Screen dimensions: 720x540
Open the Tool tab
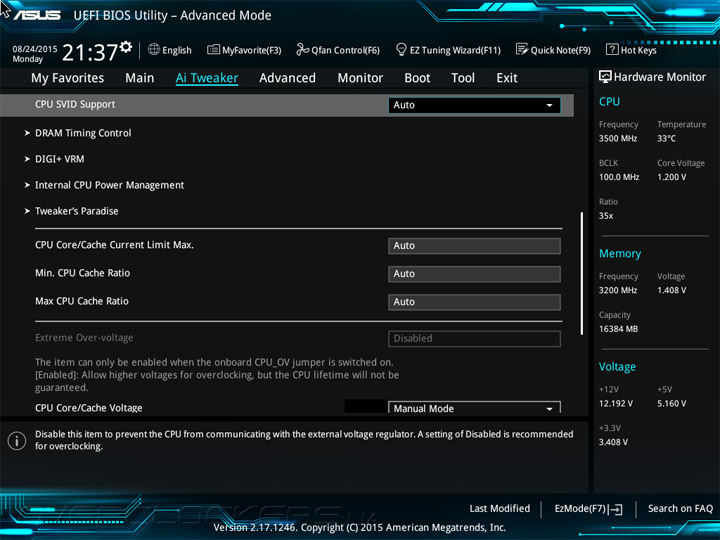[x=463, y=78]
